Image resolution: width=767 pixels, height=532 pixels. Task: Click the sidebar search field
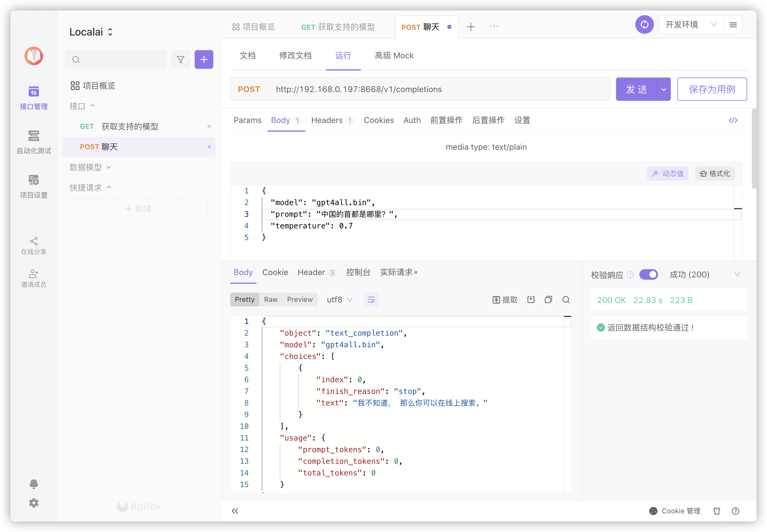click(115, 60)
